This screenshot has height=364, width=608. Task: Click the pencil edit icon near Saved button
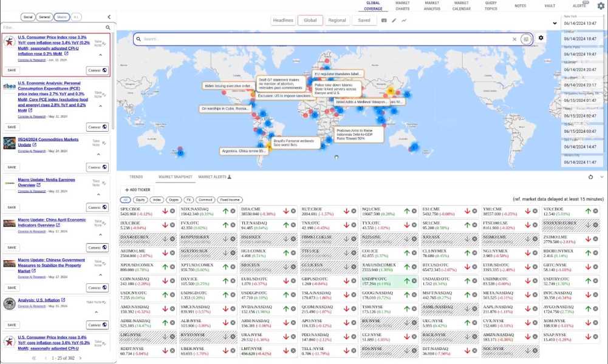tap(392, 20)
